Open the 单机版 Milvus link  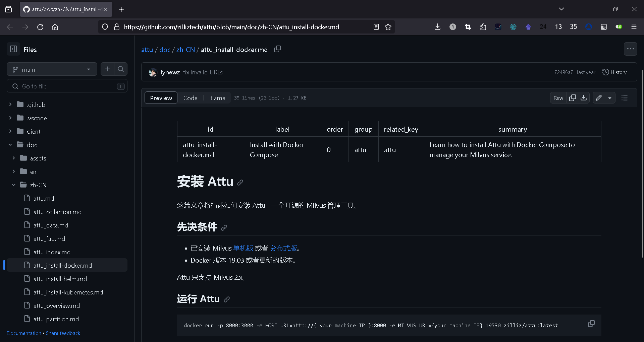coord(243,248)
